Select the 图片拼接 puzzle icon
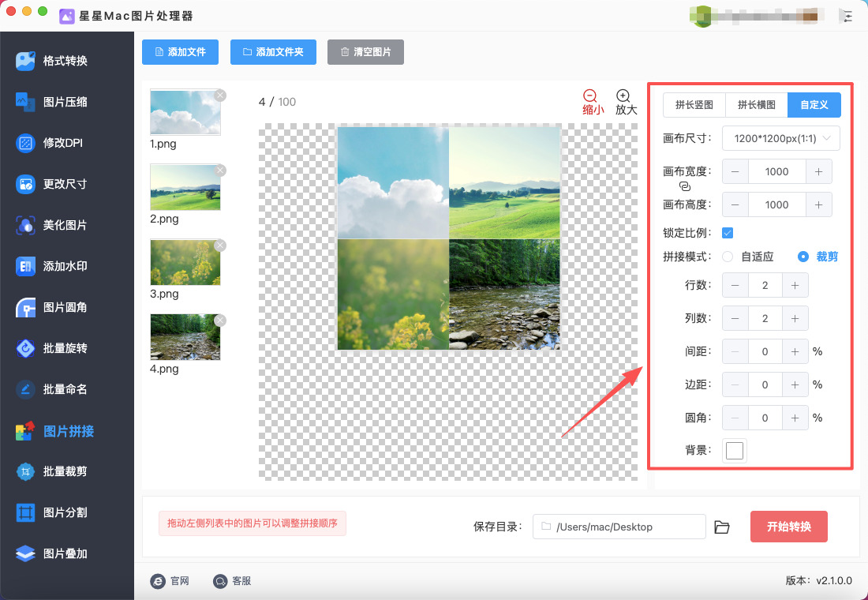Image resolution: width=868 pixels, height=600 pixels. pos(25,431)
